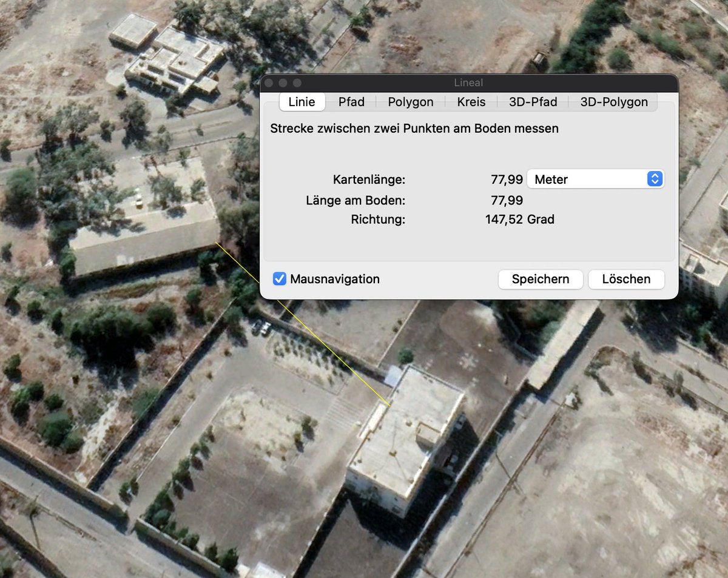Screen dimensions: 728x578
Task: Open the Polygon tab
Action: pyautogui.click(x=411, y=102)
